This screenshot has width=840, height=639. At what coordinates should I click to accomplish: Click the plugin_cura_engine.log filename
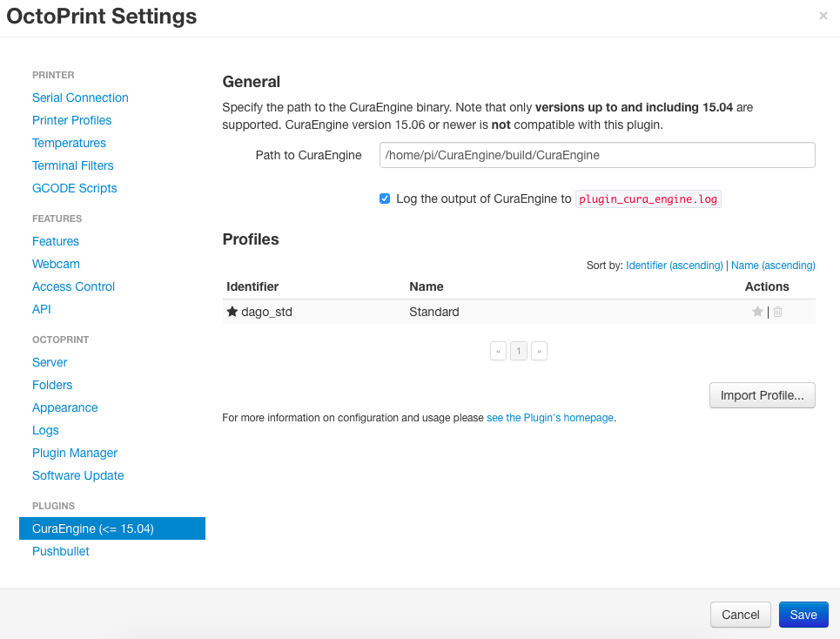point(648,198)
